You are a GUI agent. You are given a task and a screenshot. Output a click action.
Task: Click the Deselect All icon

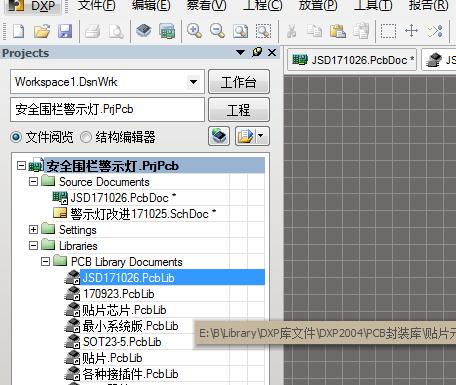pyautogui.click(x=435, y=31)
